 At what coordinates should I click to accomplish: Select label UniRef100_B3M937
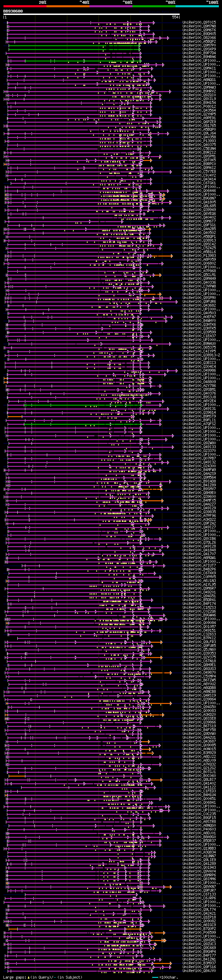pyautogui.click(x=199, y=963)
